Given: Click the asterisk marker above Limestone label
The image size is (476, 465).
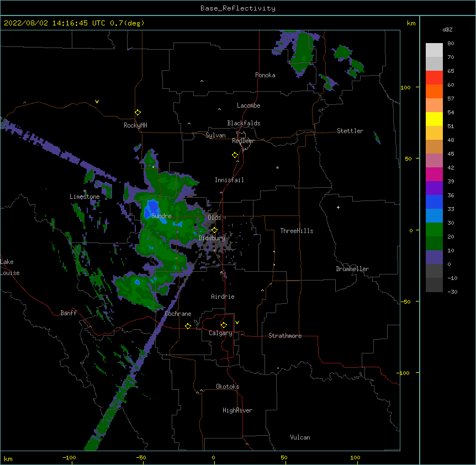Looking at the screenshot, I should [x=85, y=191].
